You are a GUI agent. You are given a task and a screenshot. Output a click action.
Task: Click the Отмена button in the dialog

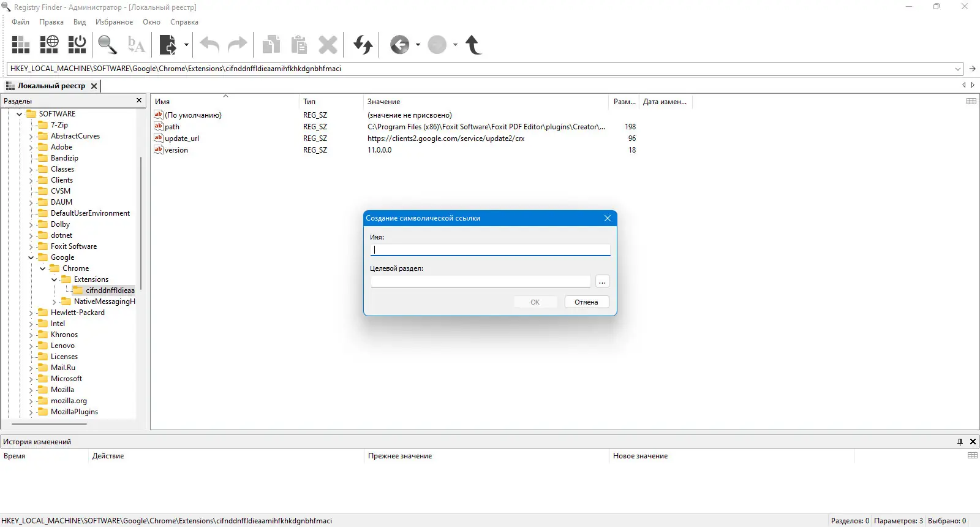(x=586, y=302)
